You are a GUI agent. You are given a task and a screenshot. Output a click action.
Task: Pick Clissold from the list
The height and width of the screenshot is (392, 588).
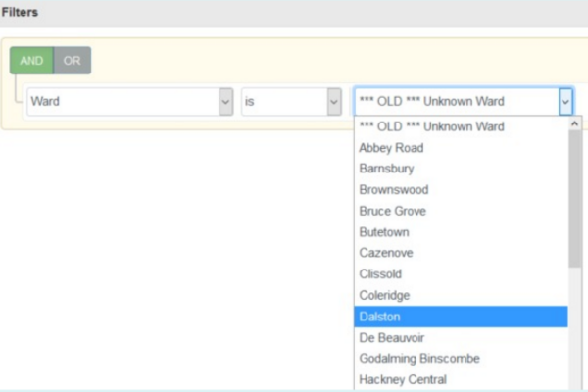(x=381, y=274)
